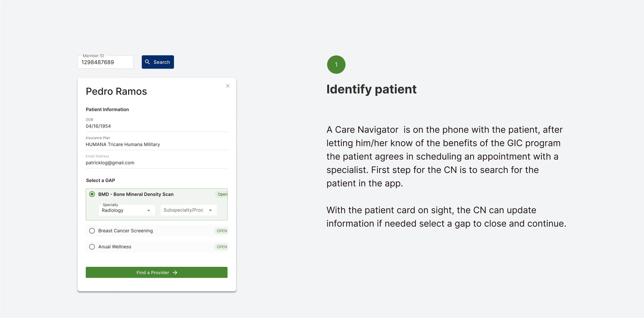Expand the Subspecialty/Proc dropdown
The image size is (644, 318).
click(189, 210)
